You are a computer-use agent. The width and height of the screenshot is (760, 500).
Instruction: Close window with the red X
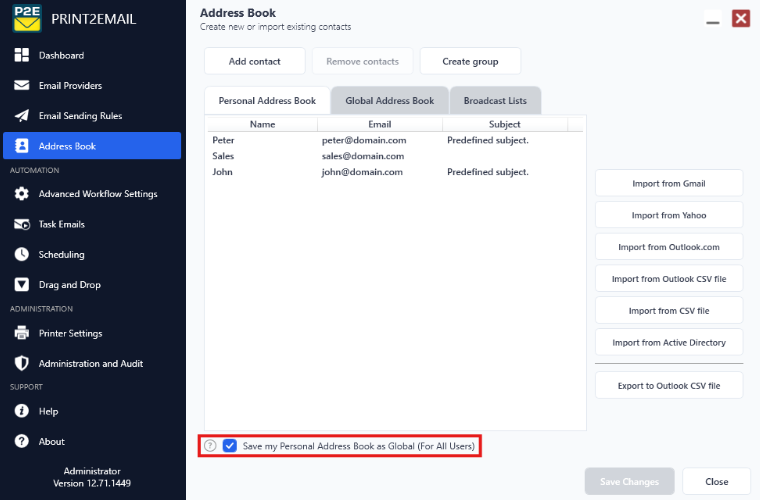tap(741, 18)
